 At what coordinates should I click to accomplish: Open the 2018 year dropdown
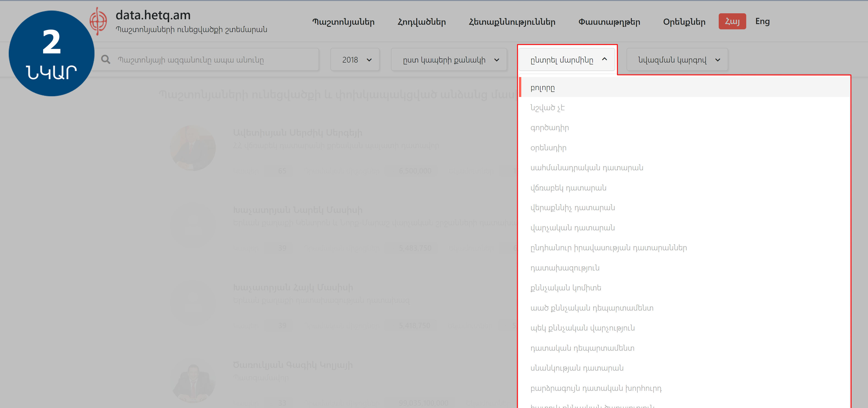(355, 60)
